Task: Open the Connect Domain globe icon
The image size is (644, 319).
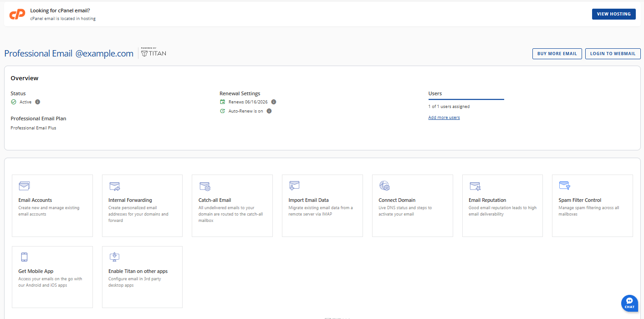Action: coord(384,186)
